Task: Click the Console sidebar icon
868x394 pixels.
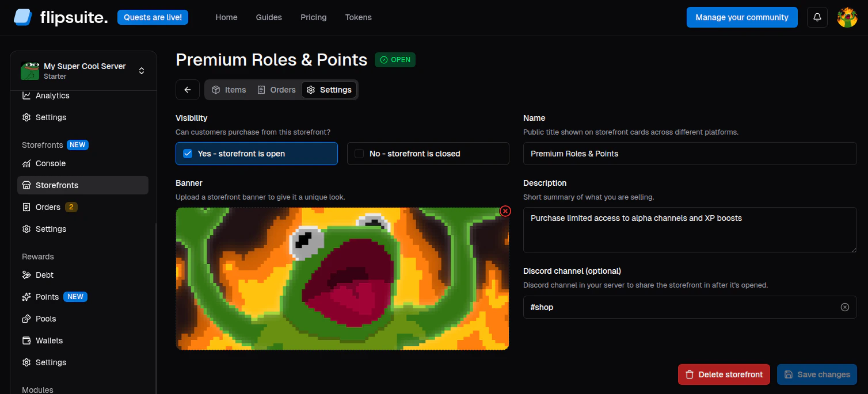Action: point(26,163)
